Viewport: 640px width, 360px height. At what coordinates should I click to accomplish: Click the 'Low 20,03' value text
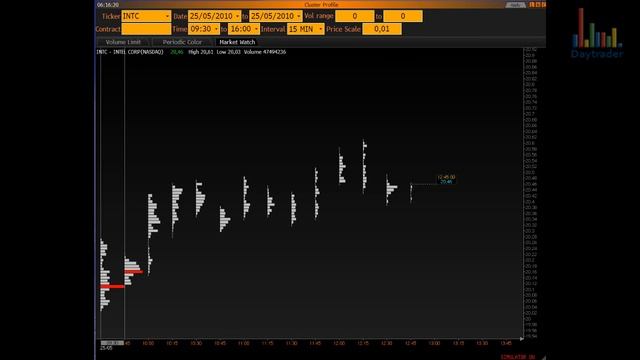228,52
